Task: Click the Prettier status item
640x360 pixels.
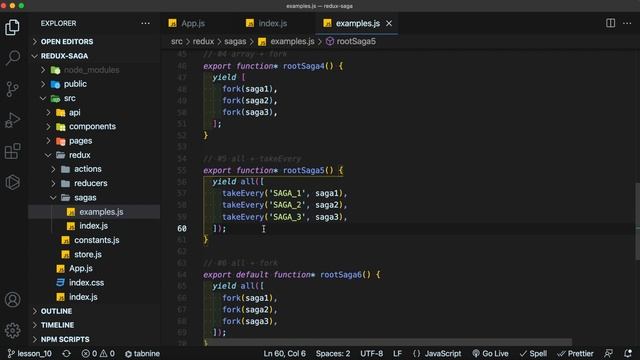Action: click(576, 353)
